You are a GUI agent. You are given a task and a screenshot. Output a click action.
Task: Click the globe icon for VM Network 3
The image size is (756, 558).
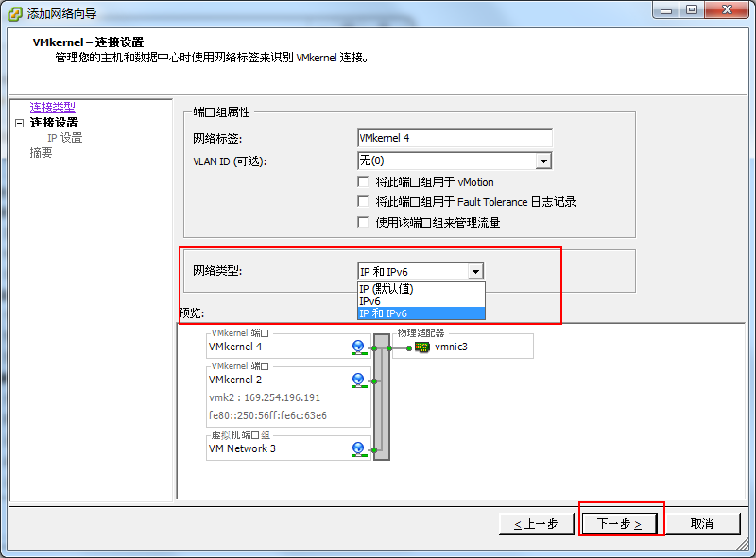357,449
